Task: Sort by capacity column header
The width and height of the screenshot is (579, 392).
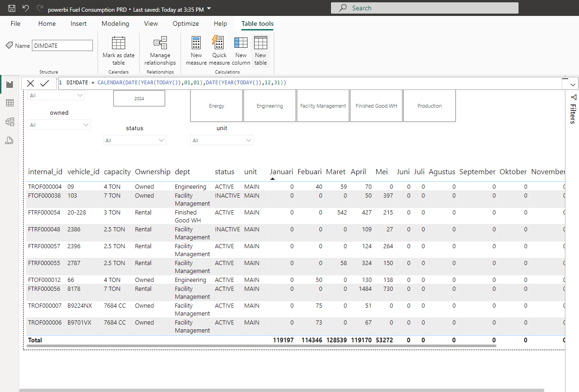Action: pos(117,172)
